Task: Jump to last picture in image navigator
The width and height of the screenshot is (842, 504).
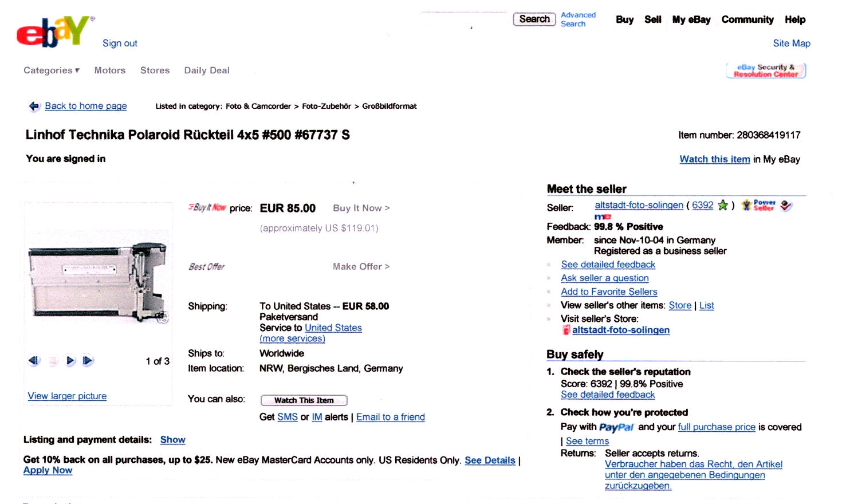Action: (88, 361)
